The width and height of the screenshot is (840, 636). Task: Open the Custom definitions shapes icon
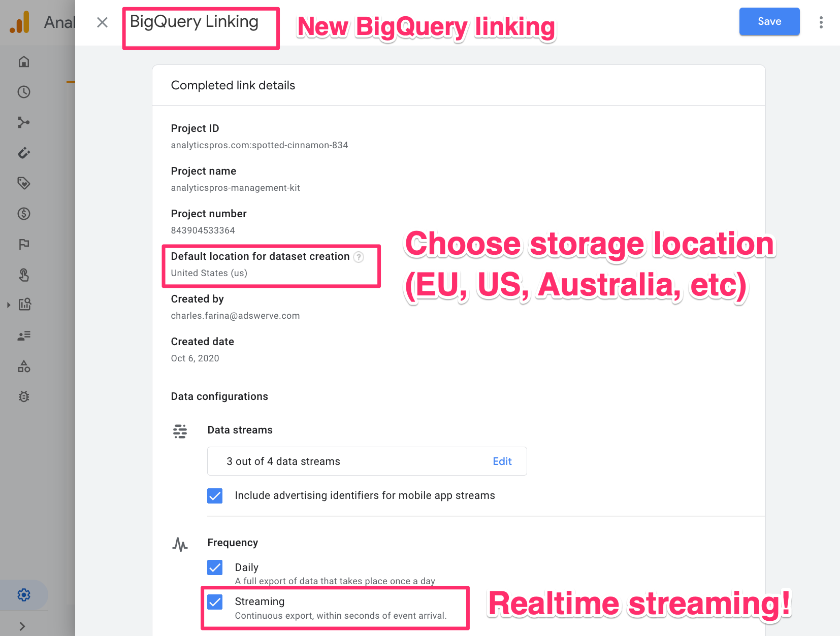click(x=24, y=366)
